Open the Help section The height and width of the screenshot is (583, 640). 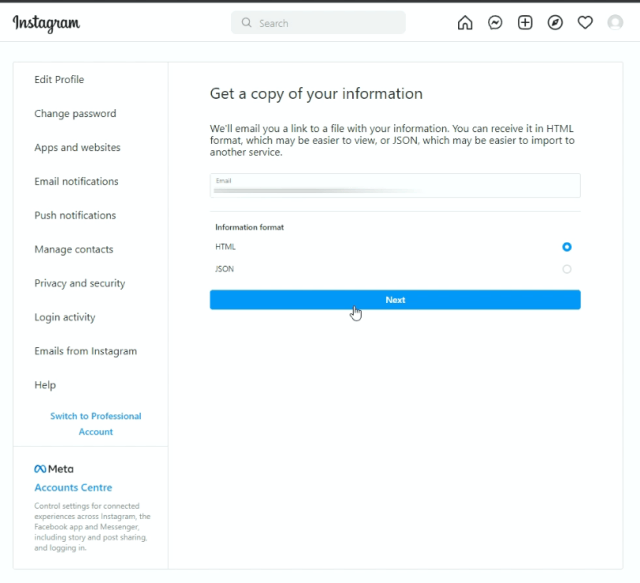[x=45, y=385]
